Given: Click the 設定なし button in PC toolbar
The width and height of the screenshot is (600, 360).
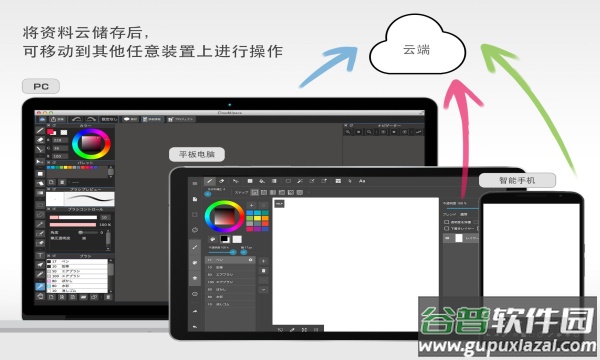Looking at the screenshot, I should point(109,119).
